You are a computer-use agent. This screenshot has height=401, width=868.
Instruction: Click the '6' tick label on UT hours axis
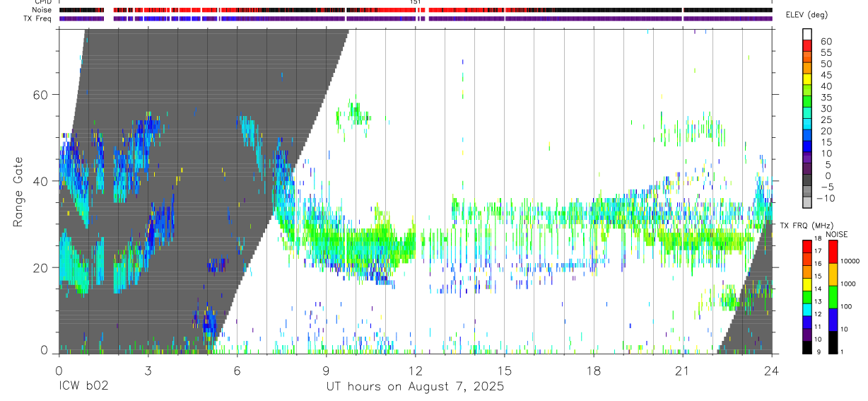click(x=237, y=371)
